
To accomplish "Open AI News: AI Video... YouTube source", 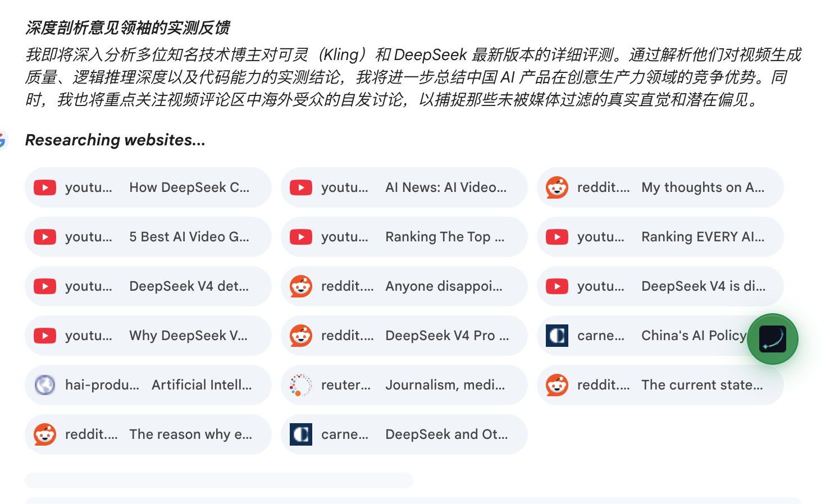I will coord(404,187).
